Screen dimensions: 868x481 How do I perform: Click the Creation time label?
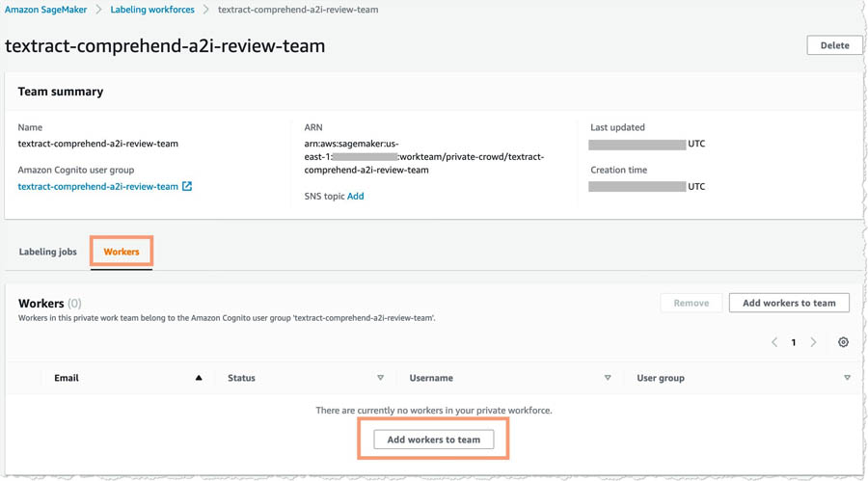618,170
